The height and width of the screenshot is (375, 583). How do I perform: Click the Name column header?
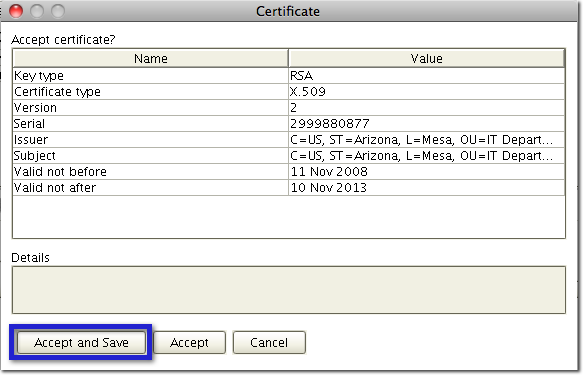151,58
